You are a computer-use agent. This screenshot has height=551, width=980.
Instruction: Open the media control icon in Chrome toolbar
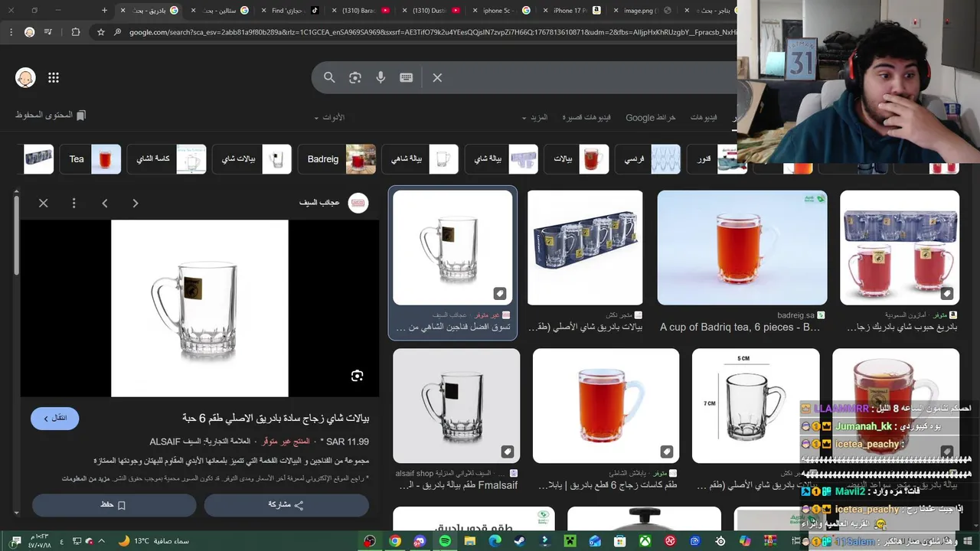48,32
